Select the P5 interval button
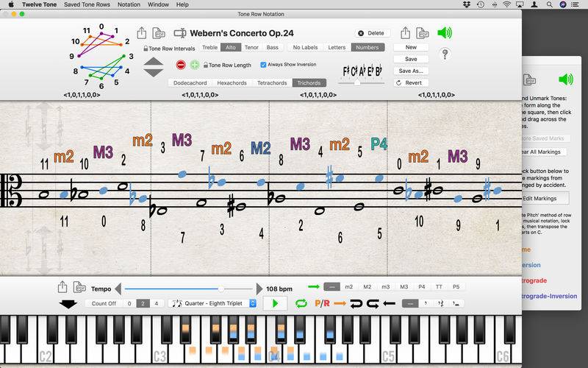This screenshot has height=368, width=588. (x=456, y=286)
